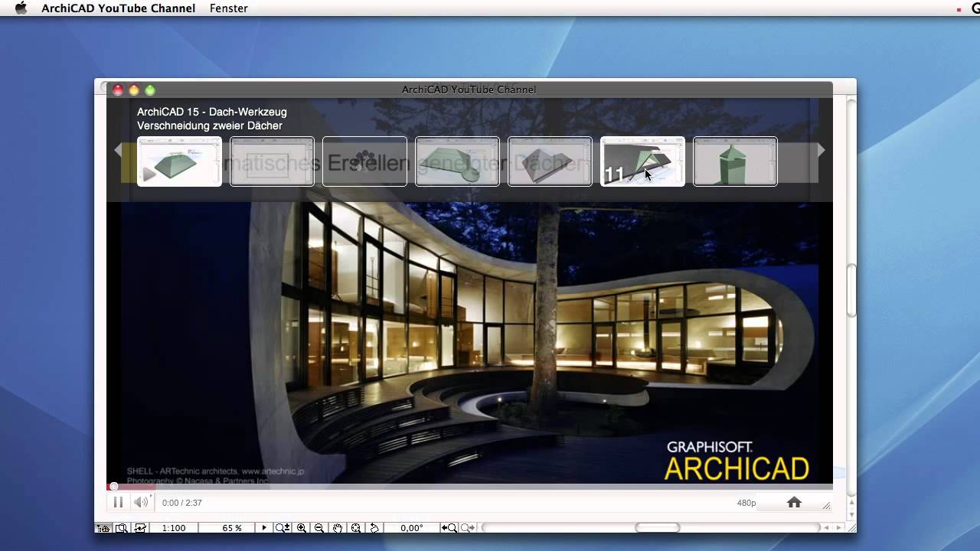Screen dimensions: 980x551
Task: Click the 0,00° orientation field
Action: pyautogui.click(x=412, y=528)
